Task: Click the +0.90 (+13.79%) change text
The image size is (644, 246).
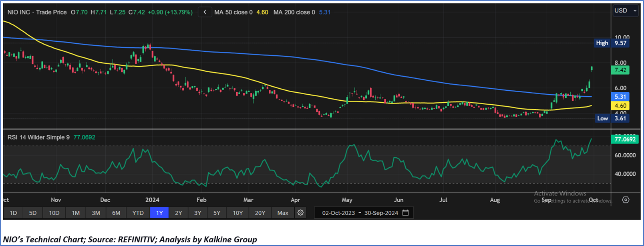Action: (x=170, y=12)
